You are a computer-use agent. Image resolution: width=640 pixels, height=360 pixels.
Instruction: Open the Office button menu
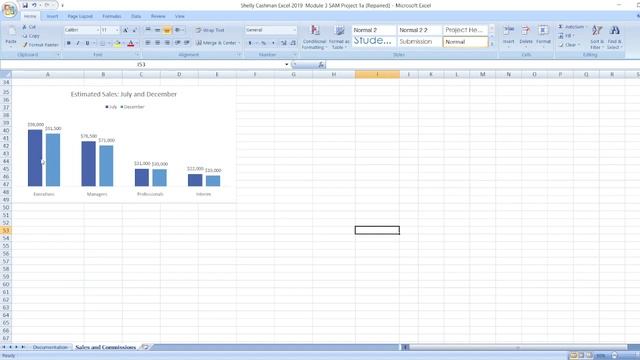(9, 9)
